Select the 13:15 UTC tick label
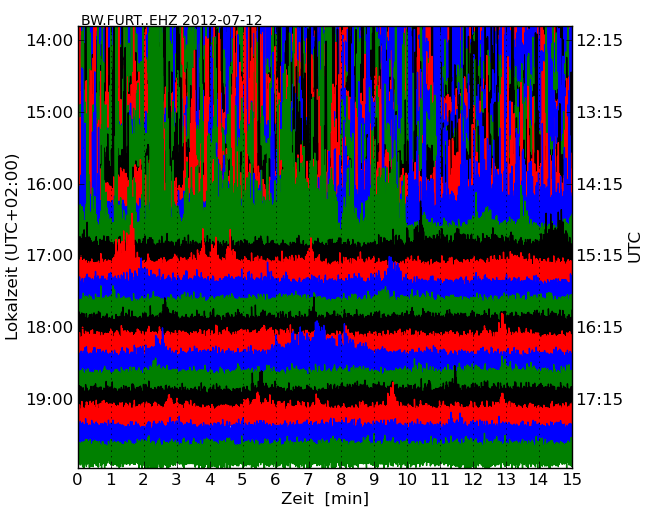 coord(600,112)
